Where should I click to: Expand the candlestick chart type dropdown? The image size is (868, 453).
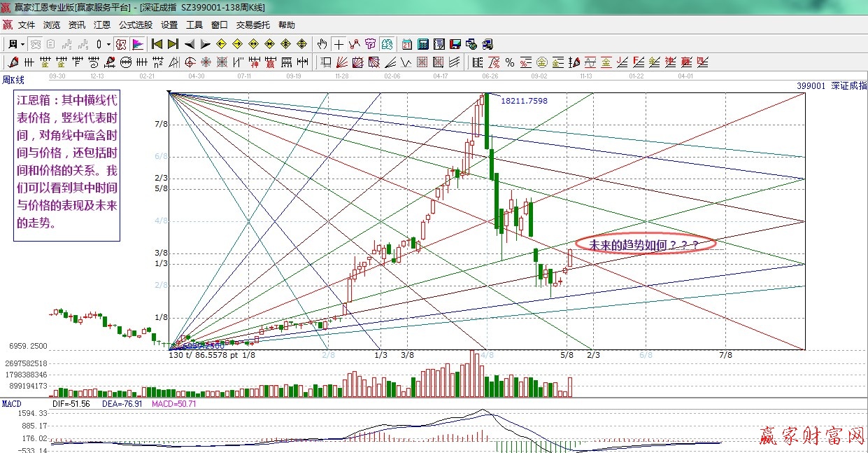tap(108, 44)
